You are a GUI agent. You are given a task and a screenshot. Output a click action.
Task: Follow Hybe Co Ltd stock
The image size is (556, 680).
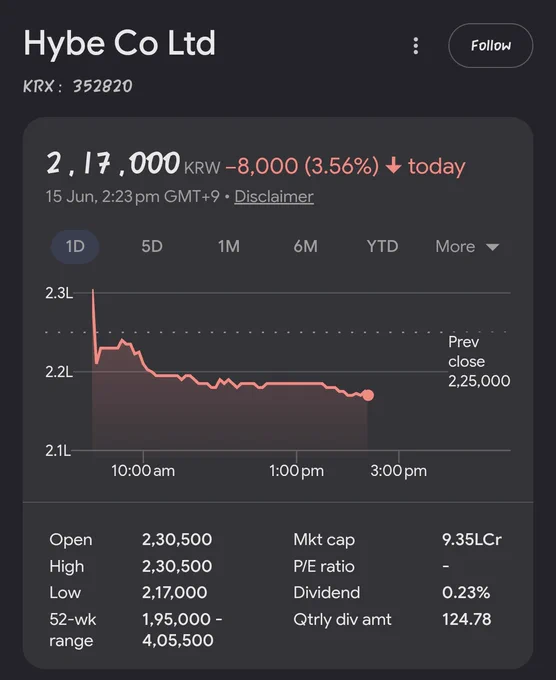click(491, 46)
